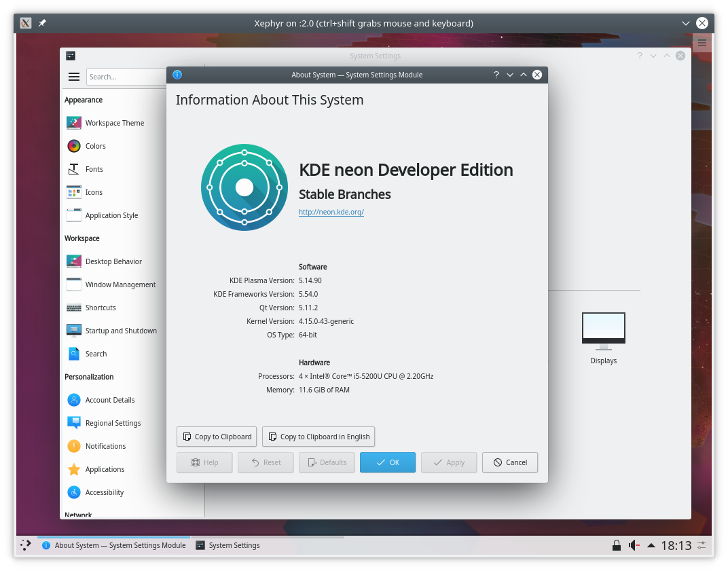Screen dimensions: 728x571
Task: Click the Desktop Behavior icon
Action: (x=74, y=261)
